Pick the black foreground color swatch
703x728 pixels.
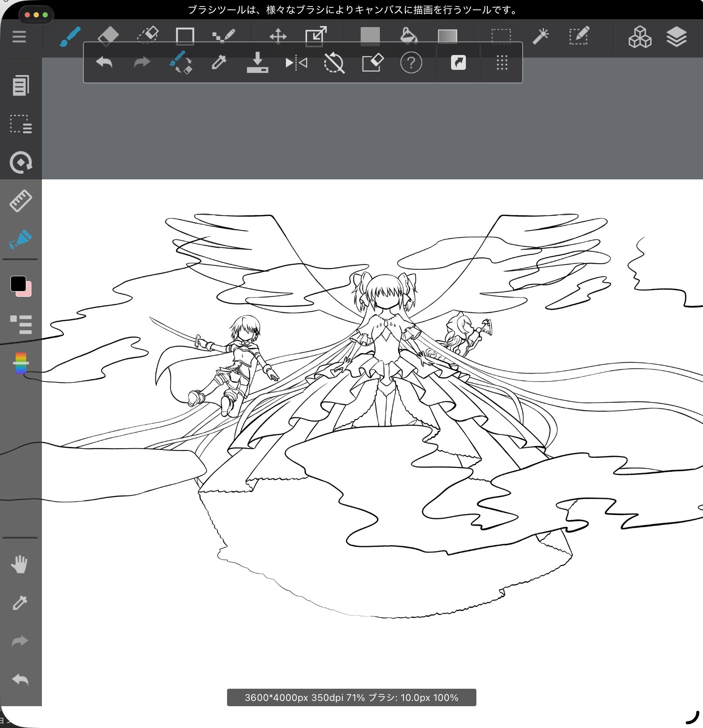pos(18,284)
